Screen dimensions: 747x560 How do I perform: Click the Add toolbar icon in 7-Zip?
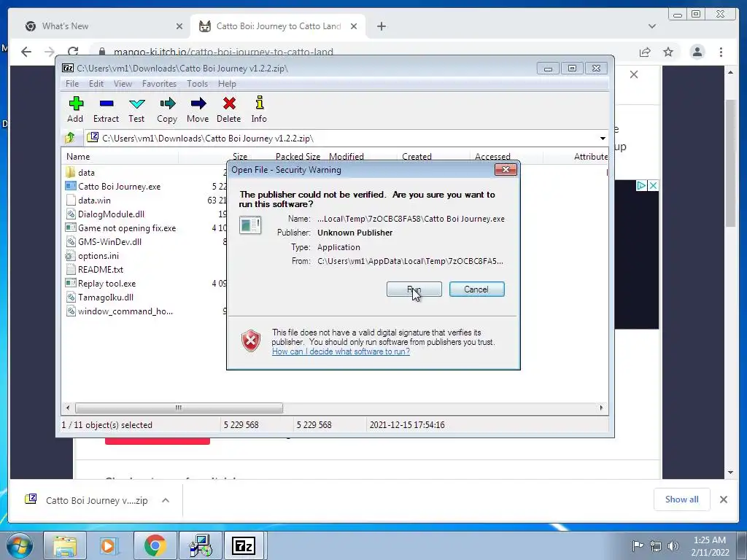pyautogui.click(x=76, y=109)
